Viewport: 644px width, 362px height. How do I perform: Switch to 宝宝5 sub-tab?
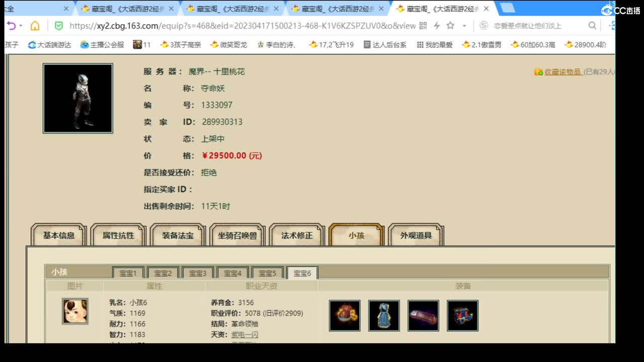pyautogui.click(x=267, y=273)
